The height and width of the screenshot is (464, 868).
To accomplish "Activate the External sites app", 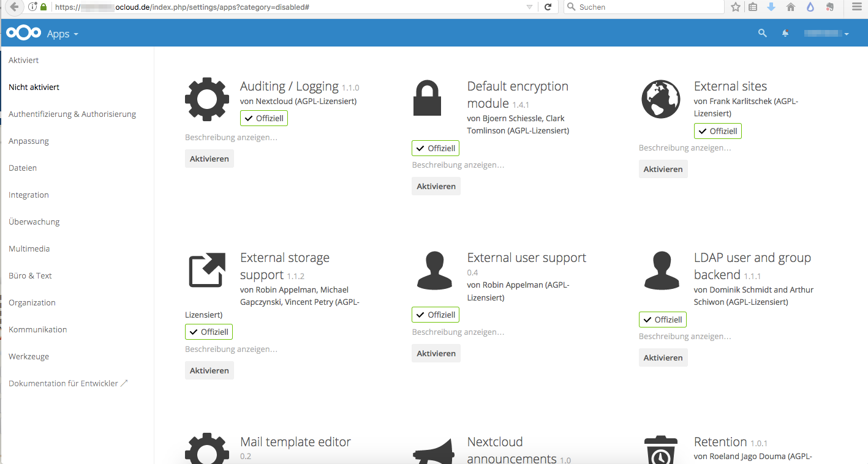I will (663, 170).
